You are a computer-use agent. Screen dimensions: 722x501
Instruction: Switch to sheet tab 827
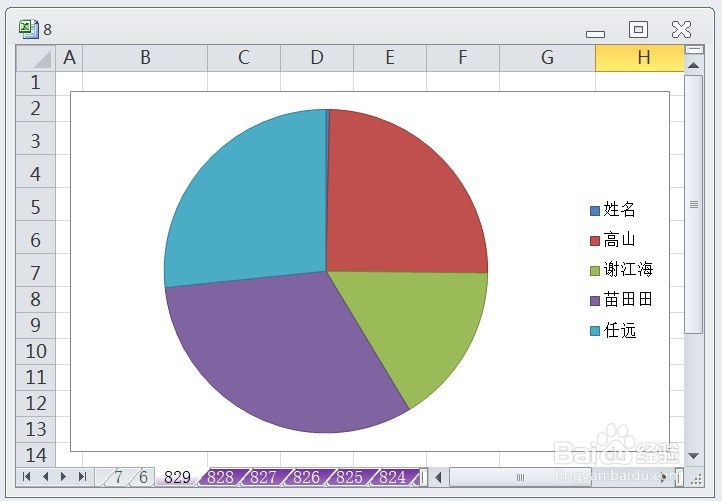[x=263, y=477]
